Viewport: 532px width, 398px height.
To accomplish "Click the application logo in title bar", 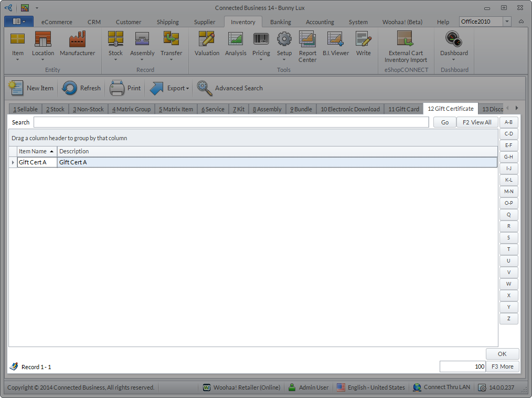I will click(x=8, y=7).
